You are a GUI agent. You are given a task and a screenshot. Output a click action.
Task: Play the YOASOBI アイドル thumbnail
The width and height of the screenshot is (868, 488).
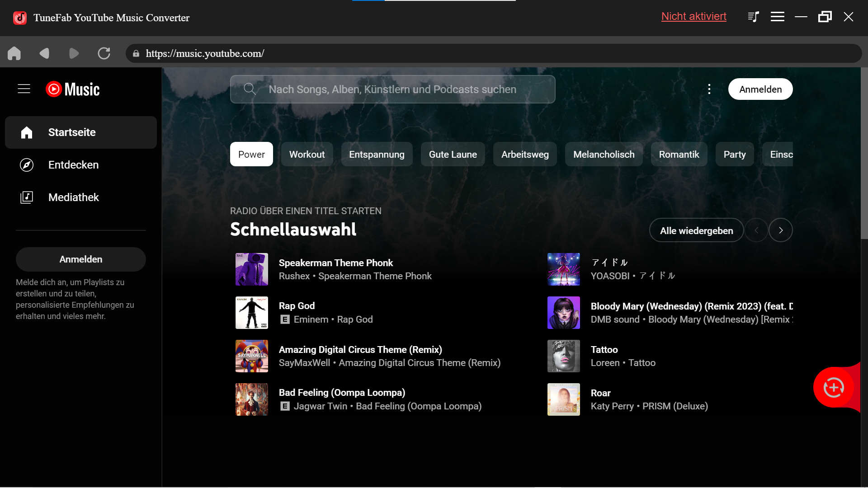coord(564,269)
